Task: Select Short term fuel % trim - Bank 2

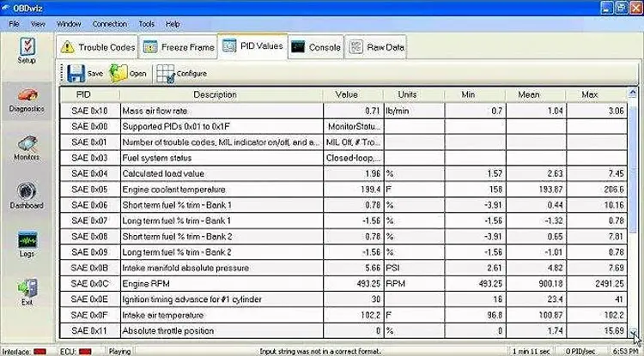Action: click(343, 237)
